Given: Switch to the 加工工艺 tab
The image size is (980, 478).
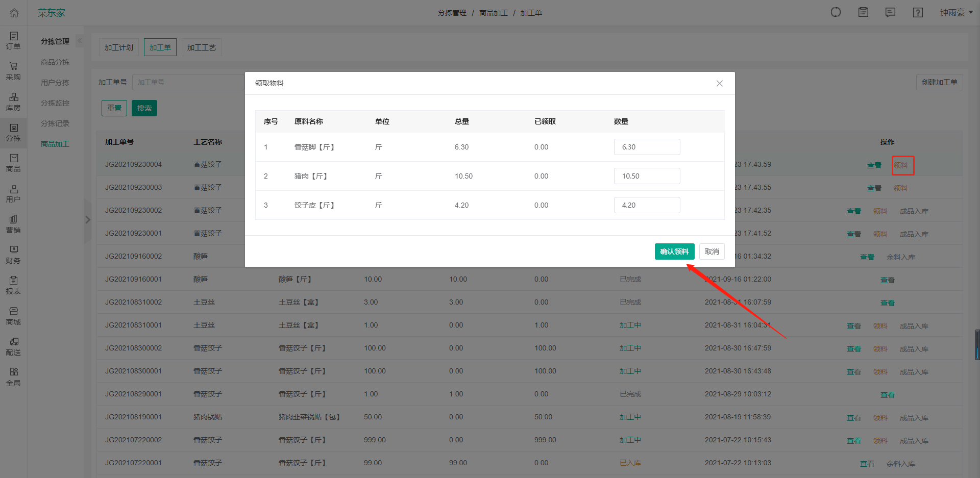Looking at the screenshot, I should tap(201, 47).
